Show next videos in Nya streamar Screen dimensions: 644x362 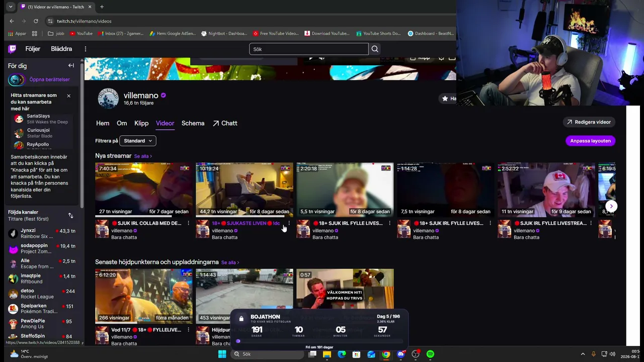coord(611,206)
